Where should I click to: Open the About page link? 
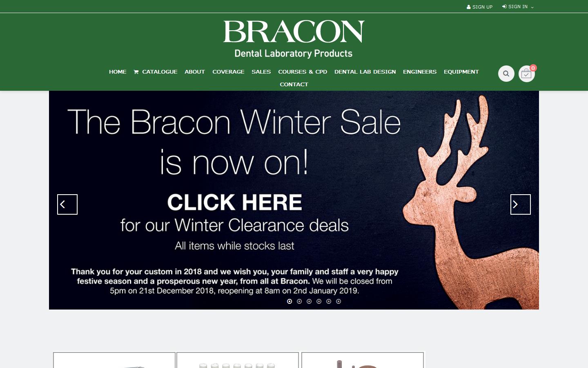pyautogui.click(x=195, y=72)
